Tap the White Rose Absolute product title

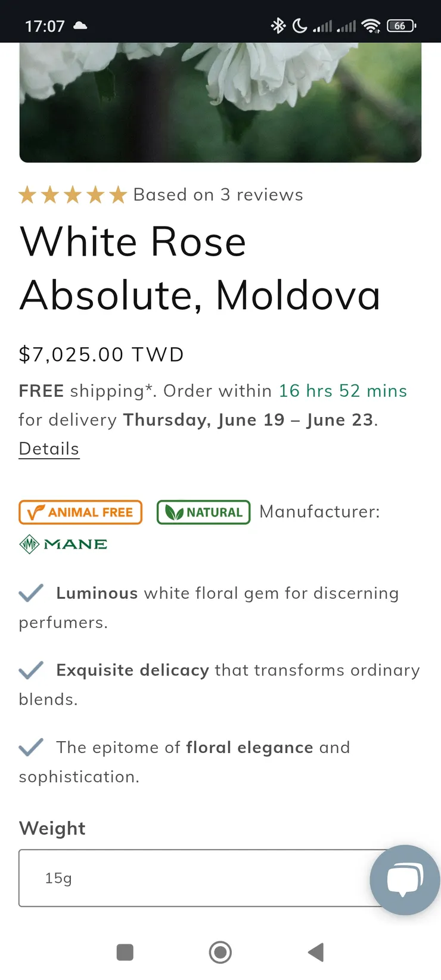tap(200, 268)
